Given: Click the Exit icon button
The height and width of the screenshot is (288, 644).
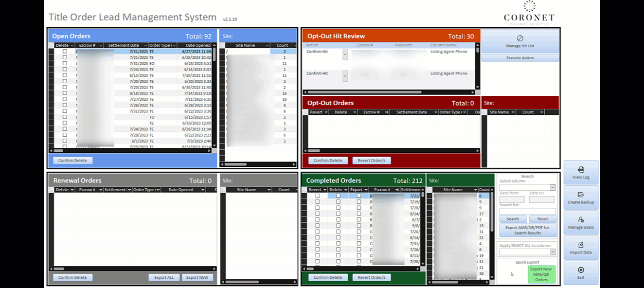Looking at the screenshot, I should [581, 273].
